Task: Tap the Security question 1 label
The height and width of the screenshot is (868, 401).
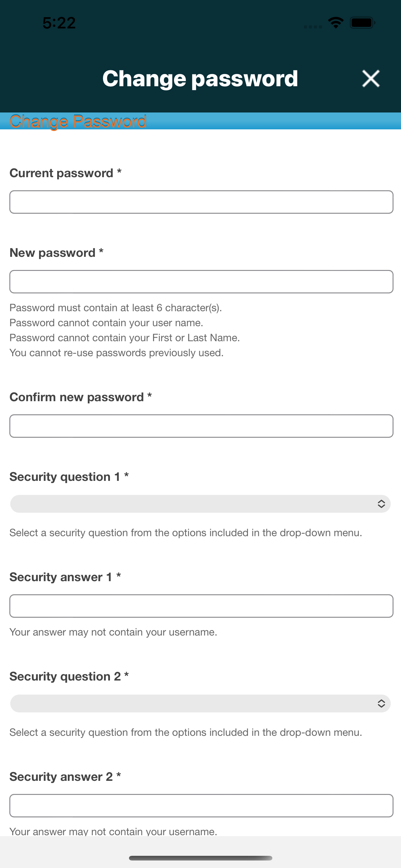Action: (x=69, y=477)
